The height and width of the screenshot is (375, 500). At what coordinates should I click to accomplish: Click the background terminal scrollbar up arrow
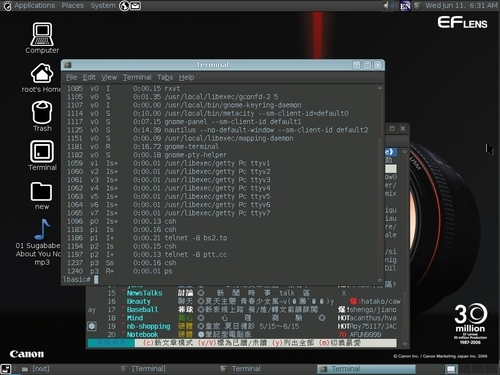click(x=404, y=152)
